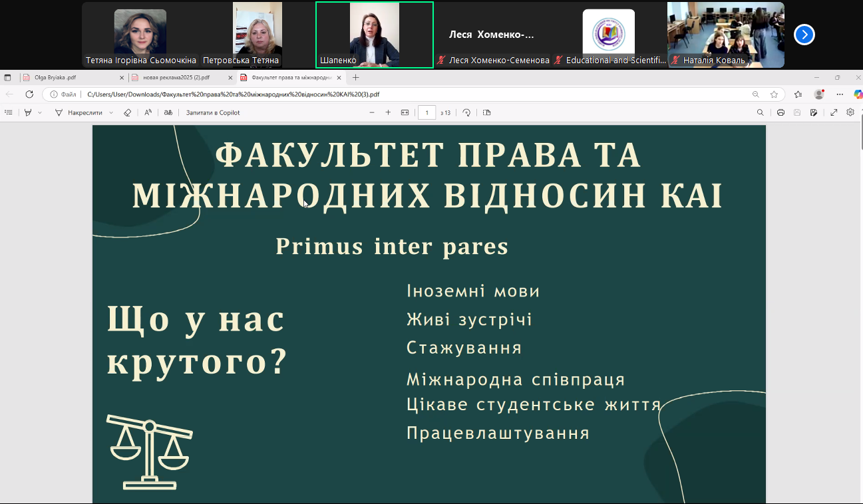This screenshot has width=863, height=504.
Task: Toggle fit to width view
Action: [405, 113]
